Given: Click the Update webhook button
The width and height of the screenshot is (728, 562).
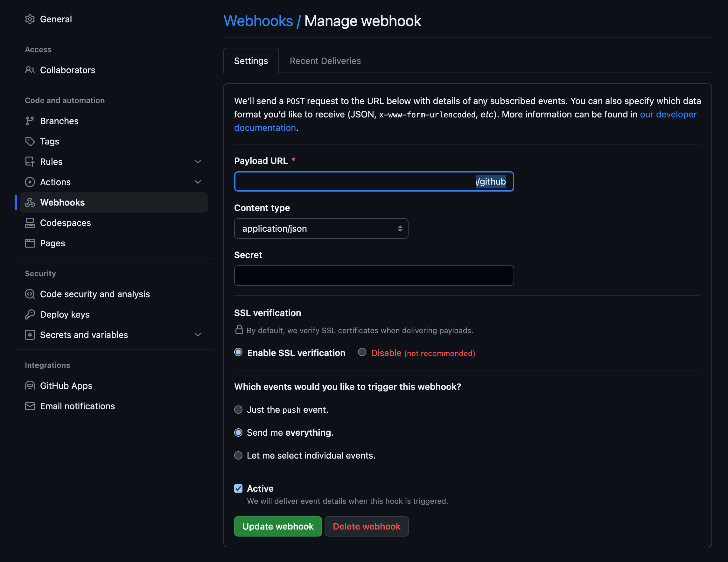Looking at the screenshot, I should (x=278, y=526).
